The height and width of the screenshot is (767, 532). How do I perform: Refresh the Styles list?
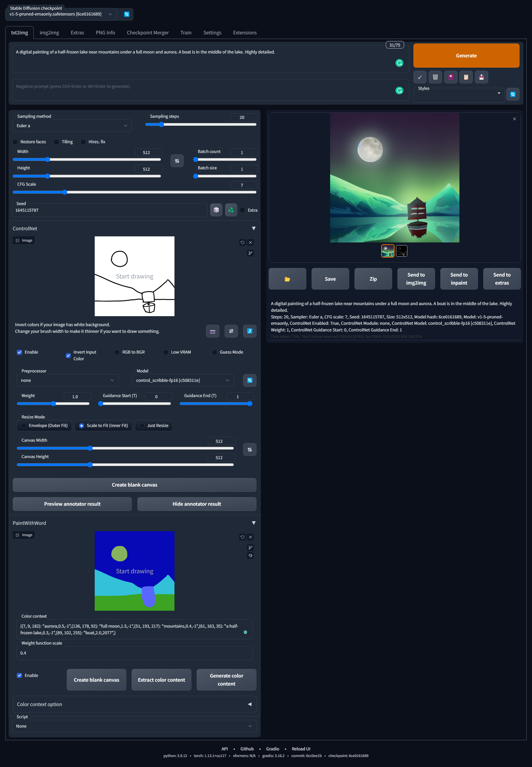(513, 94)
